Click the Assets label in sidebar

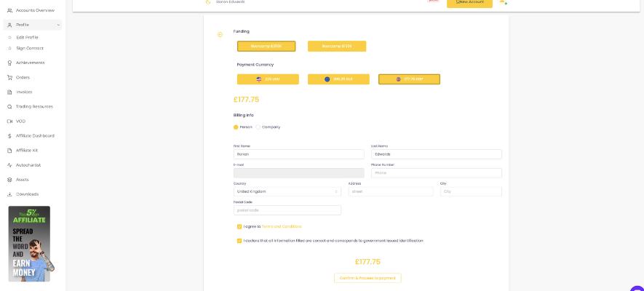(x=23, y=180)
